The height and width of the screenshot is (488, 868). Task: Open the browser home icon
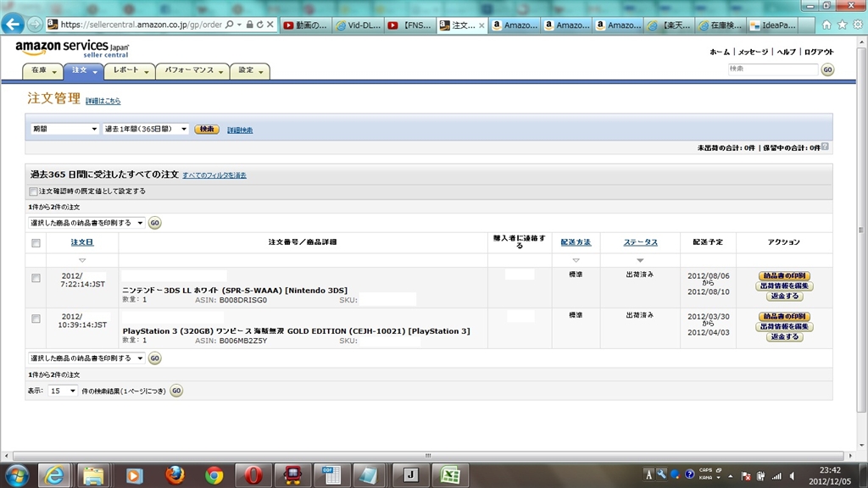[826, 25]
